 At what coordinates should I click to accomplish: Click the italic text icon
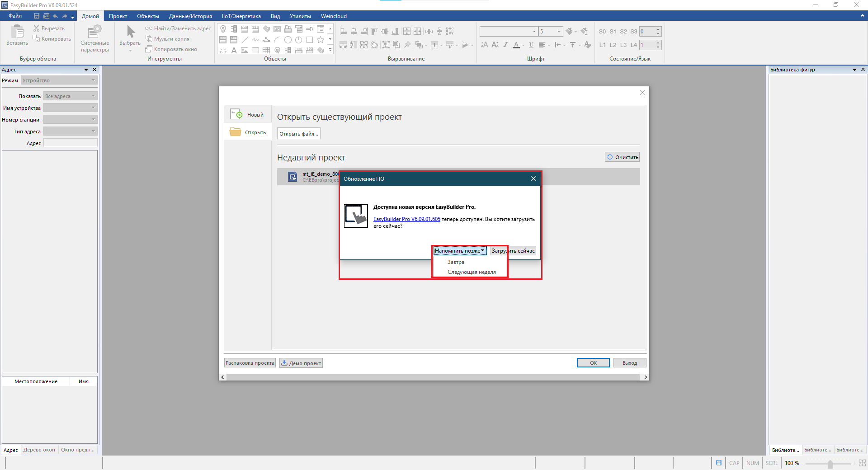pos(505,45)
